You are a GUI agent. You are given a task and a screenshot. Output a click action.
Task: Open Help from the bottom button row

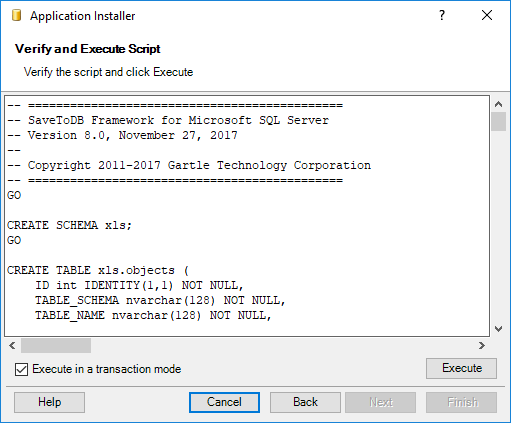(x=49, y=402)
